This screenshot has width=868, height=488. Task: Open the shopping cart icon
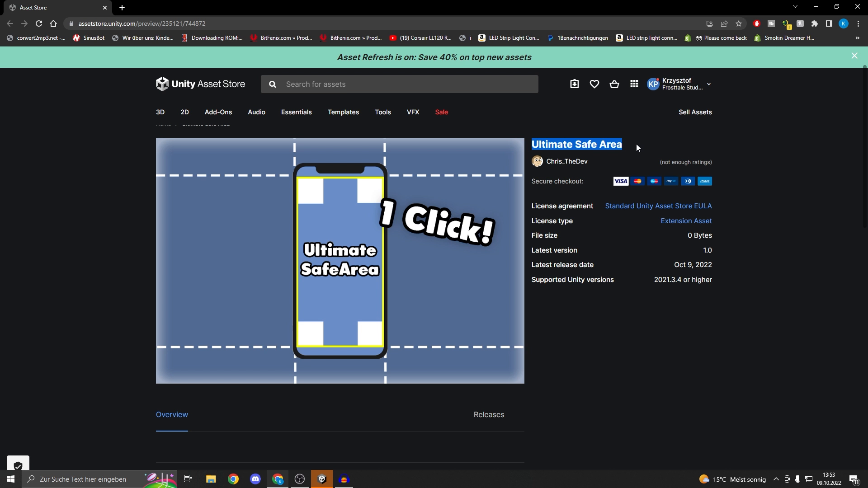click(x=614, y=84)
